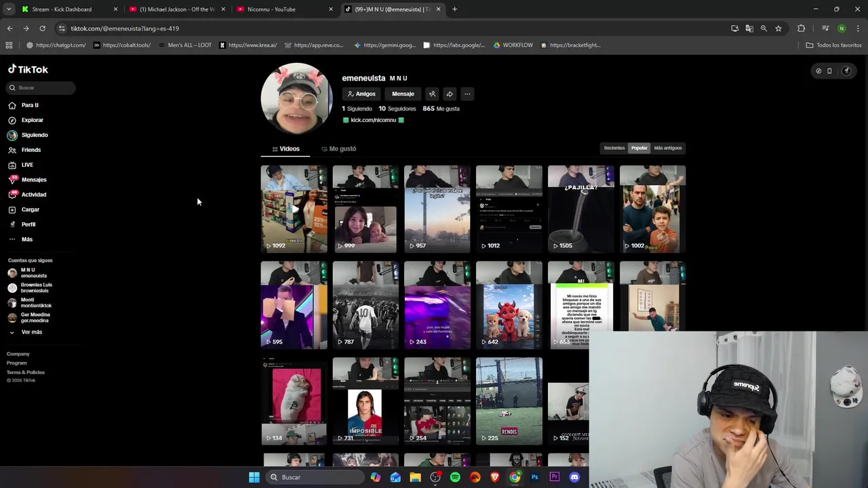
Task: Open chatgpt.com bookmark
Action: (x=56, y=45)
